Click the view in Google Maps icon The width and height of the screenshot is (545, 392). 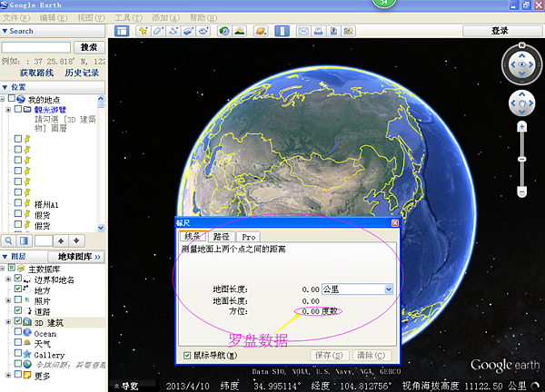point(348,31)
